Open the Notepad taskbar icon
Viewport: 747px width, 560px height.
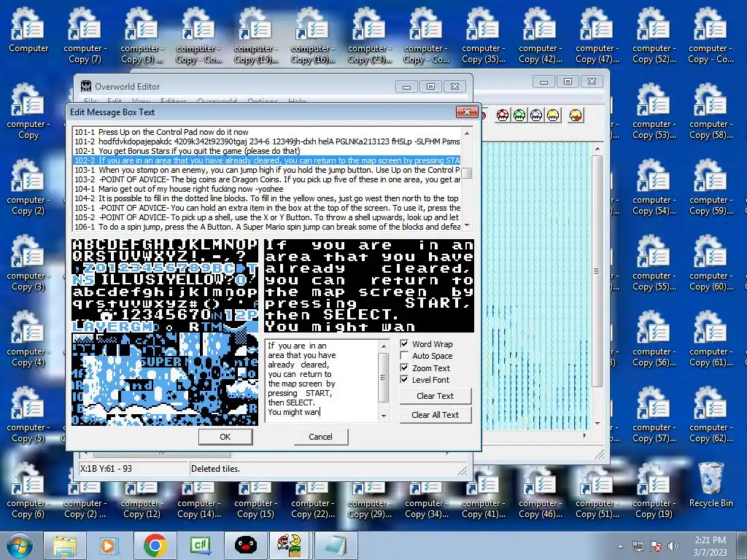(336, 545)
